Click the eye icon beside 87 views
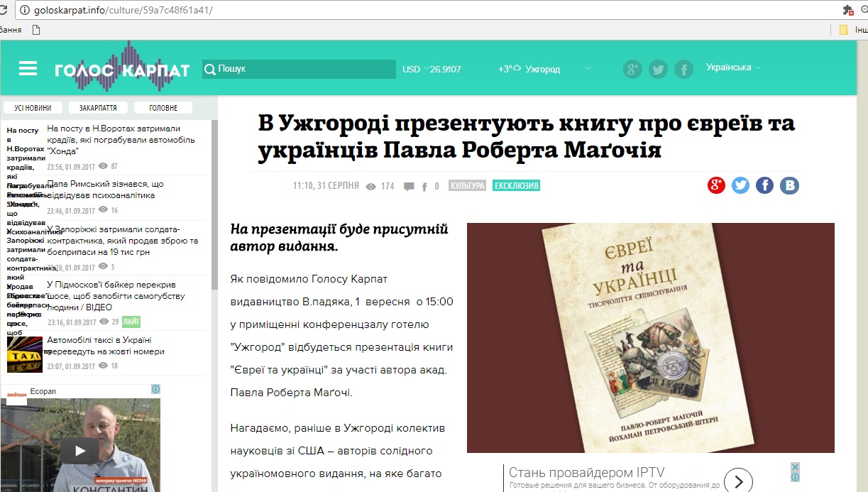Screen dimensions: 868x492 coord(104,165)
